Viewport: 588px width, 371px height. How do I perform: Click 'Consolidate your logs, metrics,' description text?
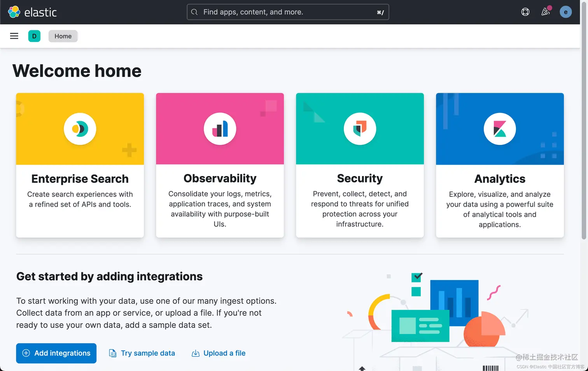tap(220, 194)
